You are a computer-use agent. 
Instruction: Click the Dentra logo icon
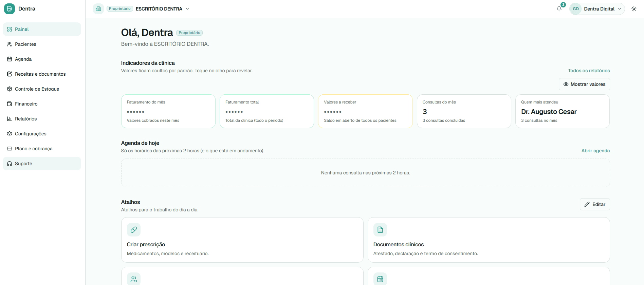coord(10,9)
